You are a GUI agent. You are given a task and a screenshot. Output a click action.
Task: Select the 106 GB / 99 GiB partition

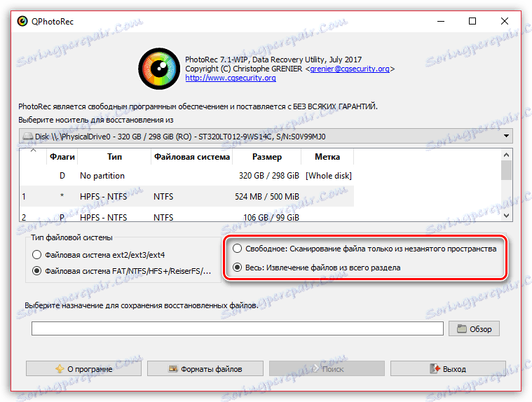coord(186,216)
